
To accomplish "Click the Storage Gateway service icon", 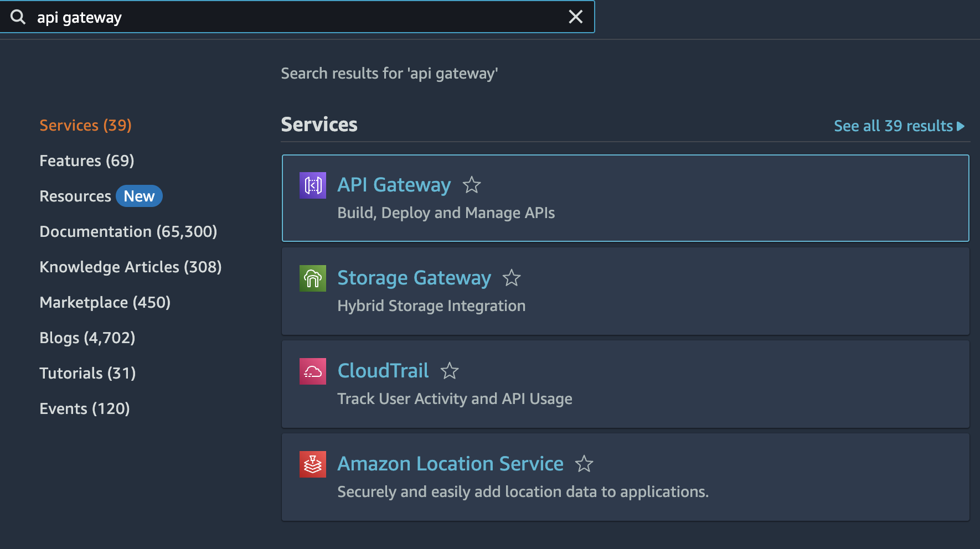I will [x=313, y=278].
